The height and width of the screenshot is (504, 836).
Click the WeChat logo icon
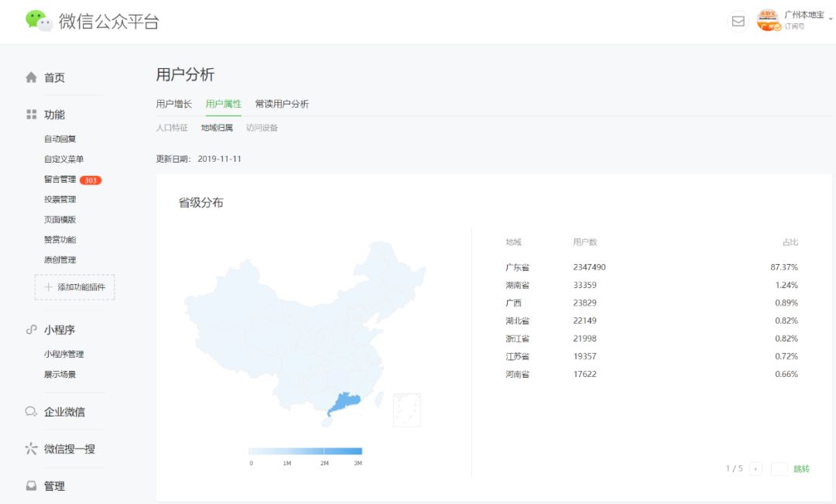pos(39,21)
